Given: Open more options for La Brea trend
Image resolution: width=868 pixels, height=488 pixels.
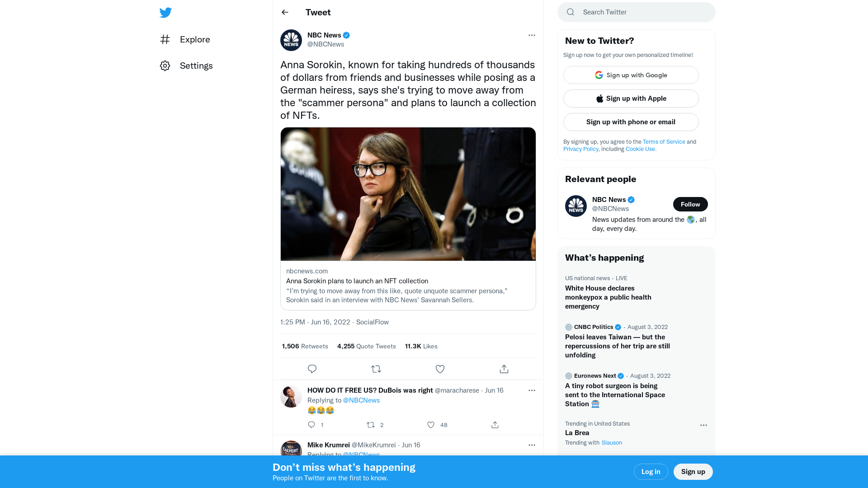Looking at the screenshot, I should coord(703,425).
